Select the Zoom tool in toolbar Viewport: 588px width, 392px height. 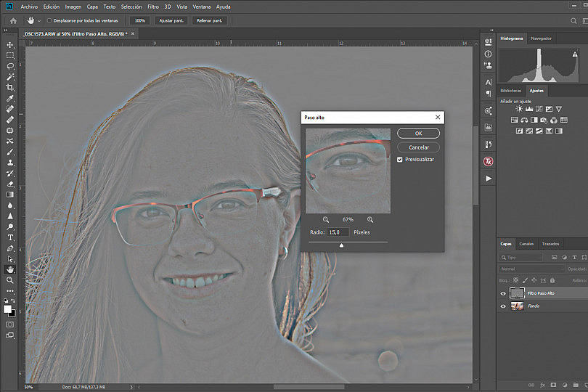pos(10,280)
